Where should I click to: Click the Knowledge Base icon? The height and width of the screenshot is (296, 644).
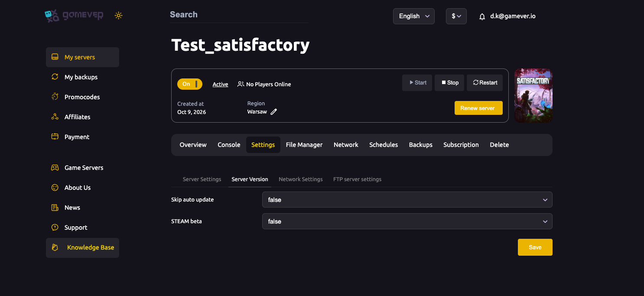point(55,247)
